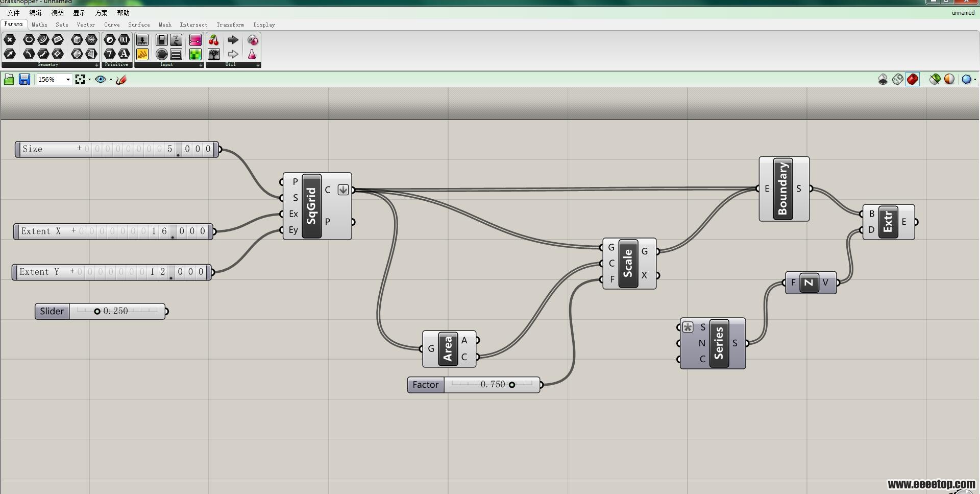Click the blue Save floppy disk icon

[24, 79]
